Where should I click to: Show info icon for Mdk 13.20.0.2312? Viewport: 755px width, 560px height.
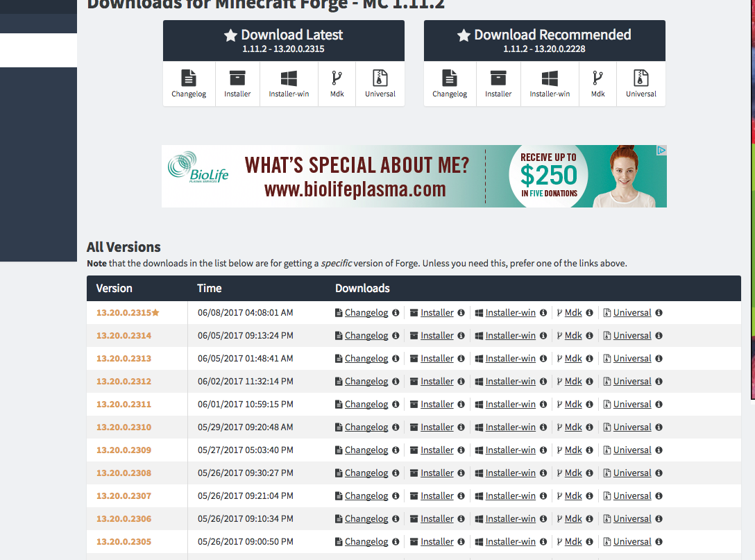tap(589, 382)
